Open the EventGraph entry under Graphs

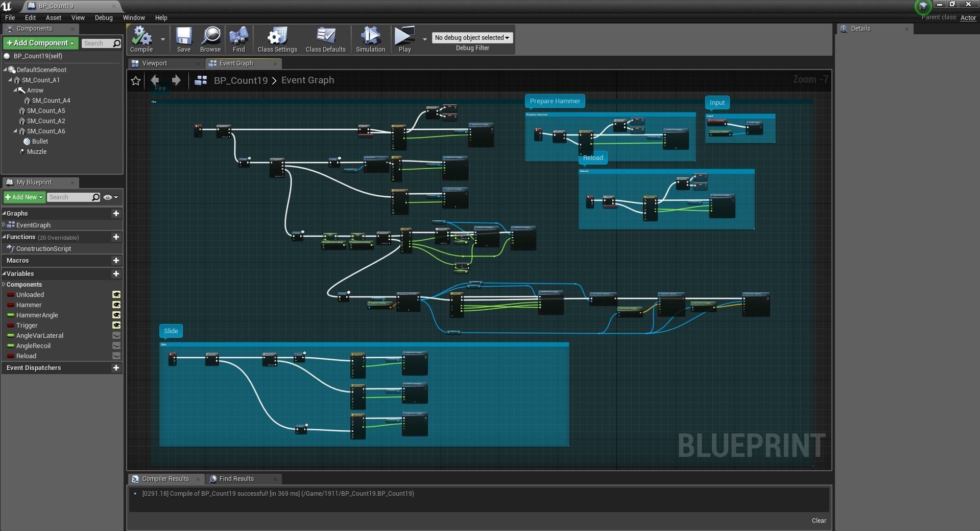[x=33, y=225]
